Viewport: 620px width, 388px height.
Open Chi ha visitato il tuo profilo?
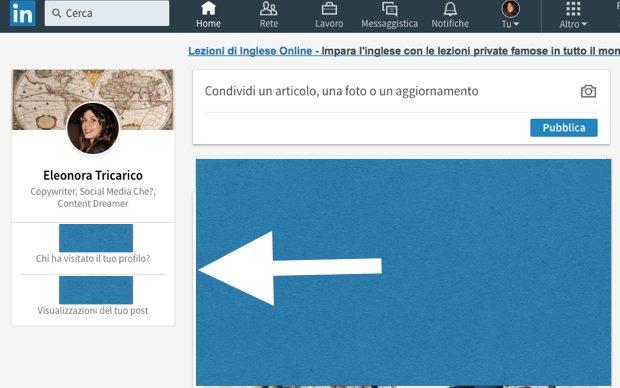tap(93, 259)
